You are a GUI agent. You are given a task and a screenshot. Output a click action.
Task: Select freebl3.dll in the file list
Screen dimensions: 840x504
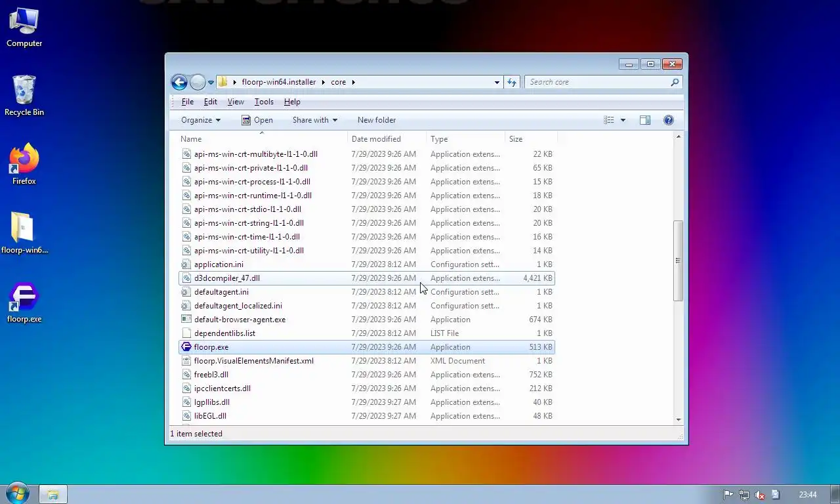point(367,375)
